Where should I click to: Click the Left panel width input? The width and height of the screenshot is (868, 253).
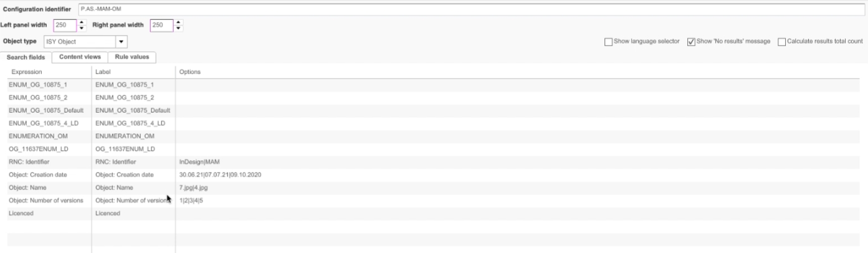[x=64, y=26]
